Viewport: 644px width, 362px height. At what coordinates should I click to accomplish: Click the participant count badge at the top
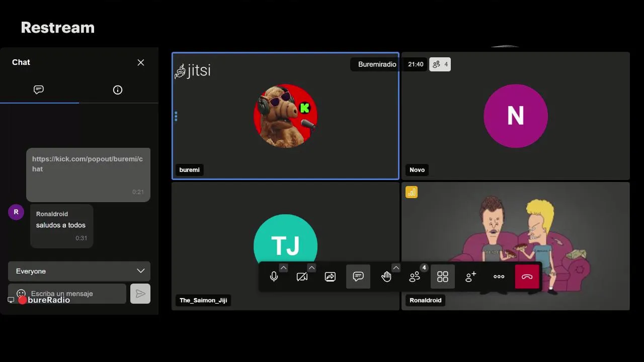coord(440,64)
